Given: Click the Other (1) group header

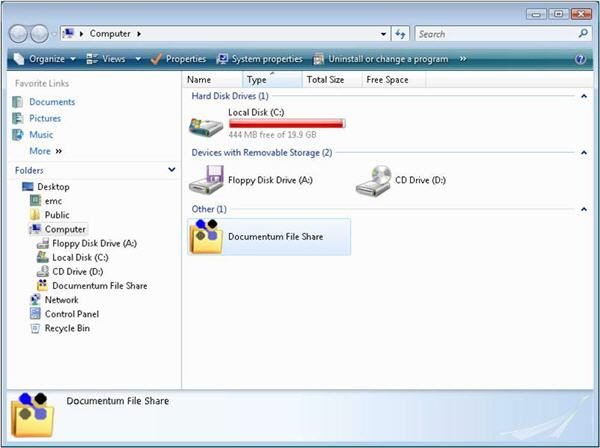Looking at the screenshot, I should click(x=209, y=209).
